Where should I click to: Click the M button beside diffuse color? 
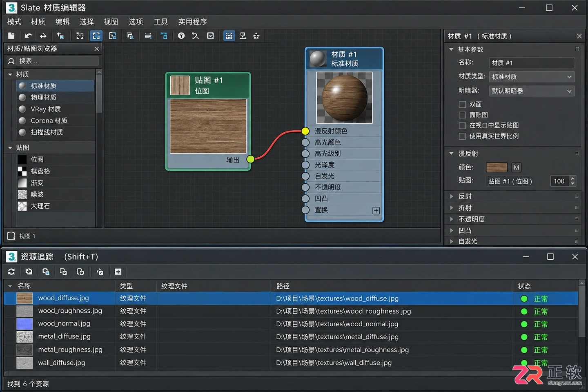(517, 167)
